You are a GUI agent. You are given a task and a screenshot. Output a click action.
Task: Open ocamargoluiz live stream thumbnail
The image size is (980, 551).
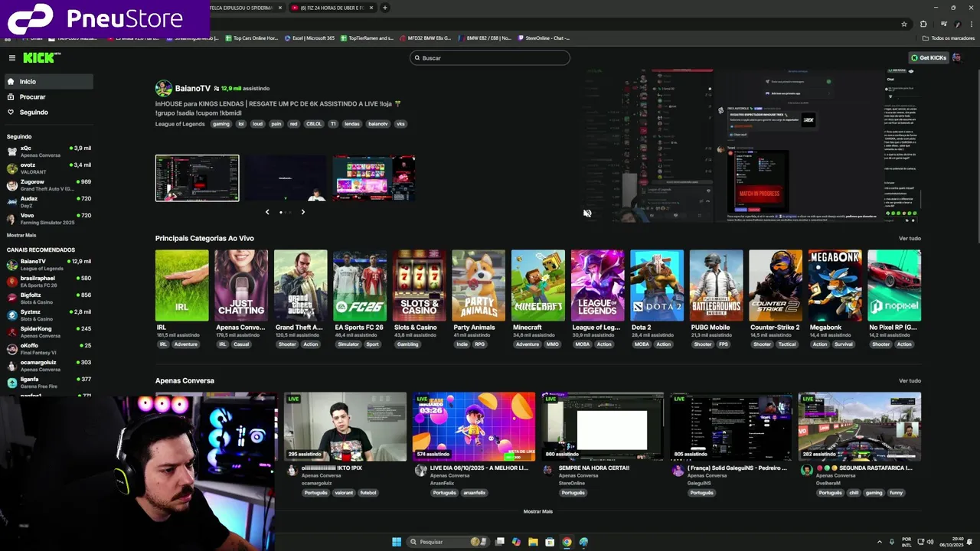(345, 426)
